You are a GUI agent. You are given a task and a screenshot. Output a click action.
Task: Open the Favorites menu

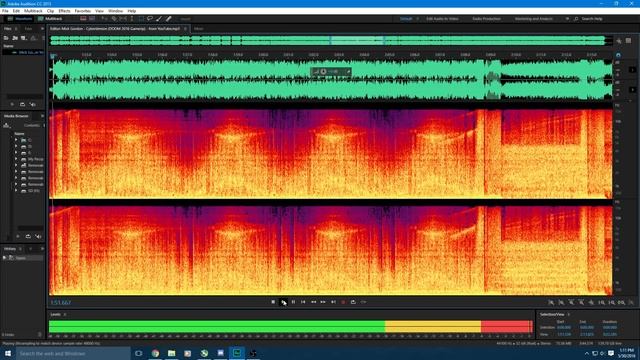click(83, 11)
